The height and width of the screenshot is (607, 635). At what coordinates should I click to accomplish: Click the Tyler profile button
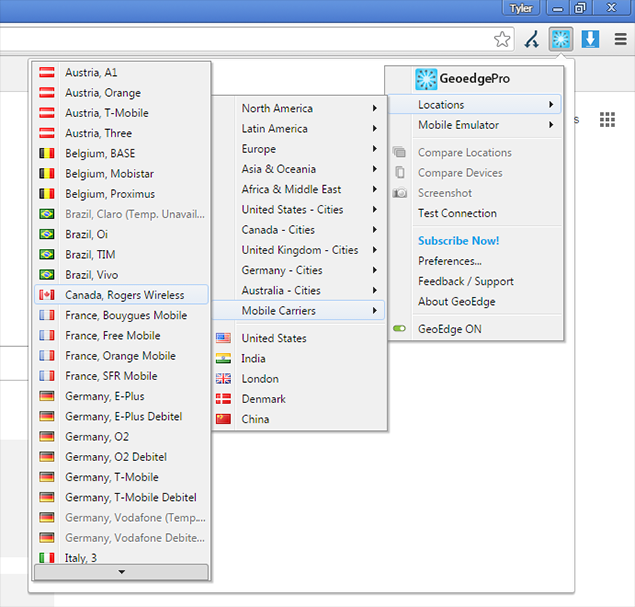pos(521,8)
